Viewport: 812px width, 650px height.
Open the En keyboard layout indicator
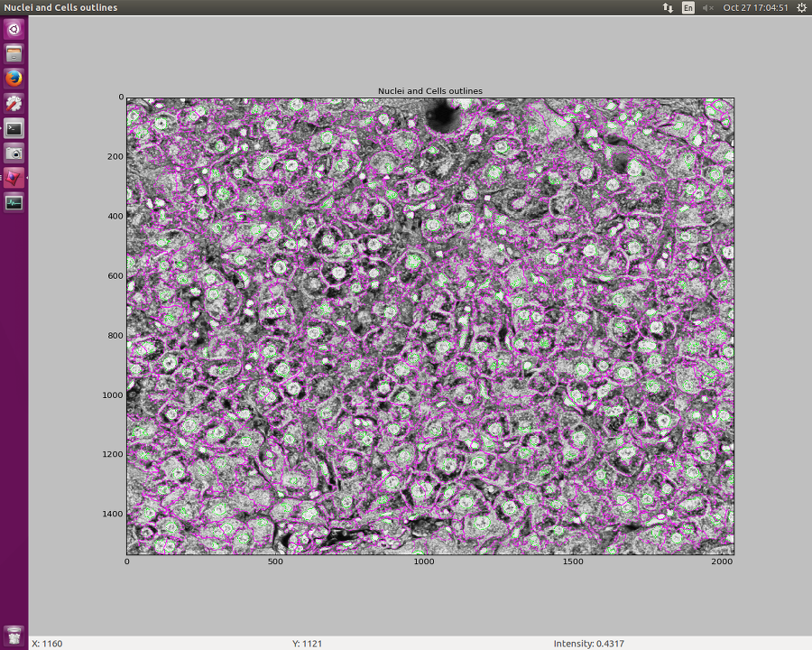point(688,8)
